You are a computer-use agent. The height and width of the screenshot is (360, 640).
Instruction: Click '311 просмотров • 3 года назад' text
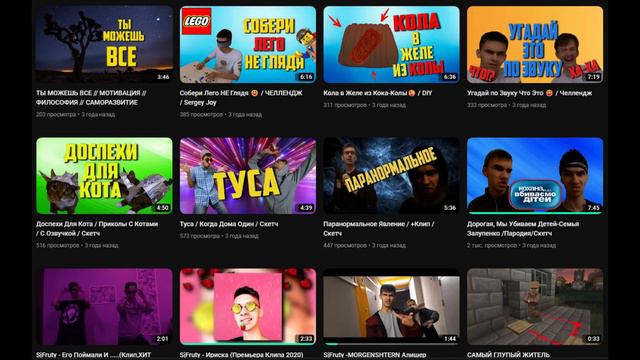click(x=364, y=105)
